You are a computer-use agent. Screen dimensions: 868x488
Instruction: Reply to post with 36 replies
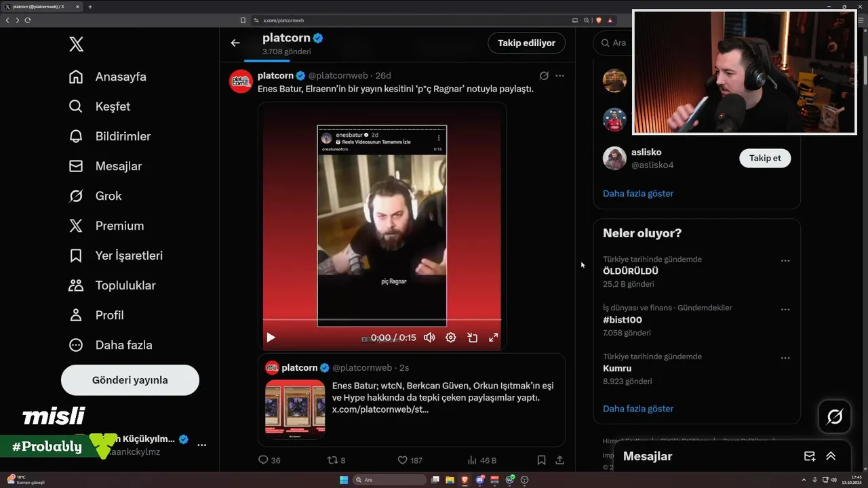269,460
